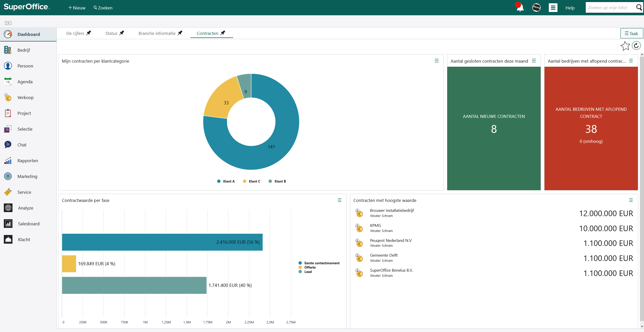Image resolution: width=644 pixels, height=332 pixels.
Task: Open the Rapporten chart icon
Action: 8,160
